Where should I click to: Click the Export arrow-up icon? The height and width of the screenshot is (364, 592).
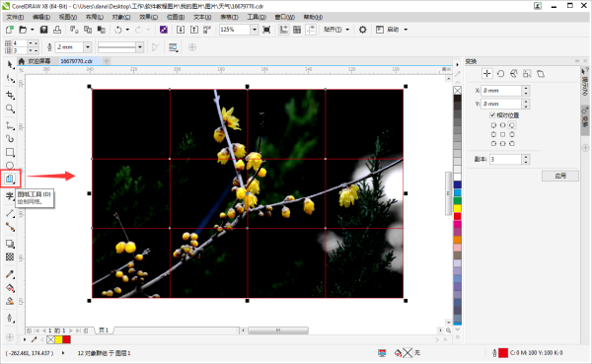coord(194,30)
